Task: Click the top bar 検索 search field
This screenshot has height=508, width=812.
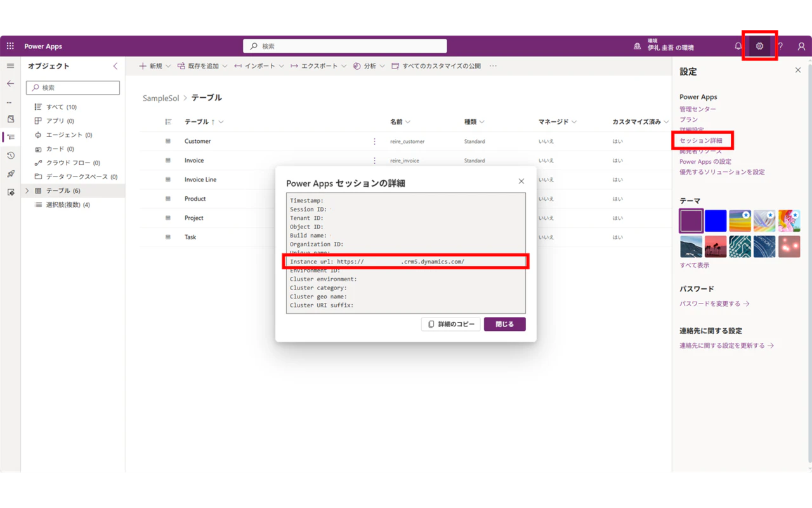Action: coord(345,46)
